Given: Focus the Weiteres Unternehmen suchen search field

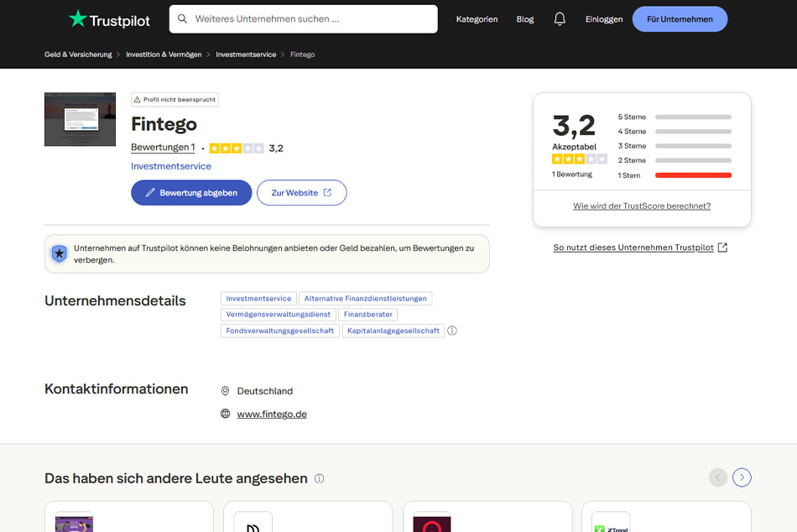Looking at the screenshot, I should coord(304,19).
